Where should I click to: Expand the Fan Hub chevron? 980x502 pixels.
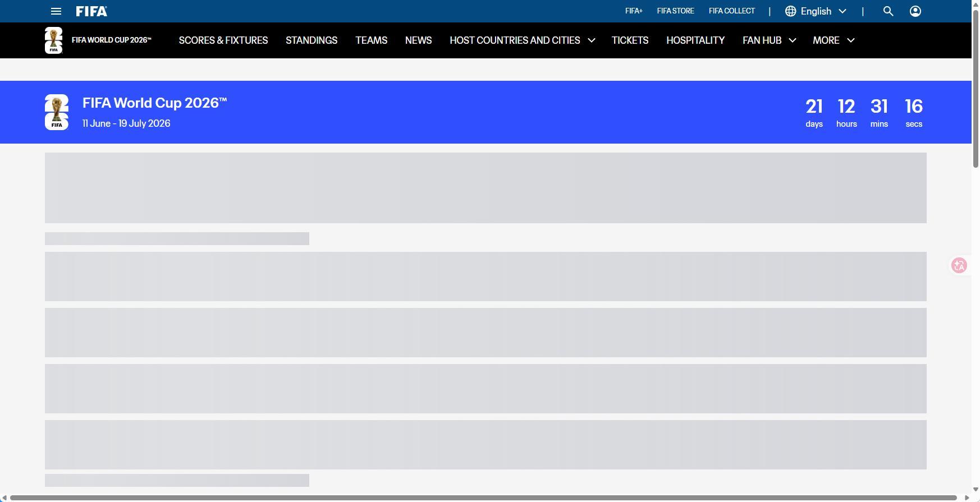coord(792,40)
